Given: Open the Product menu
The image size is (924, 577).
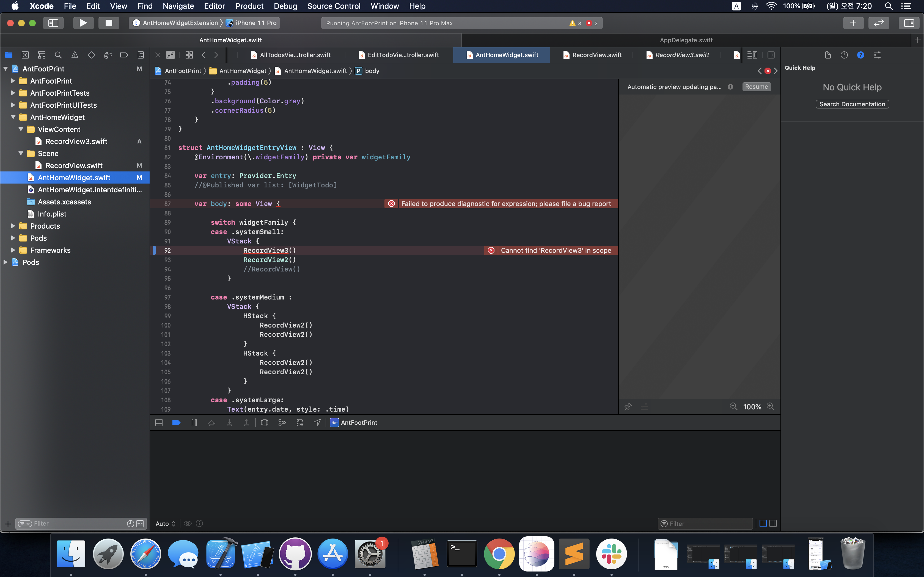Looking at the screenshot, I should [x=249, y=6].
